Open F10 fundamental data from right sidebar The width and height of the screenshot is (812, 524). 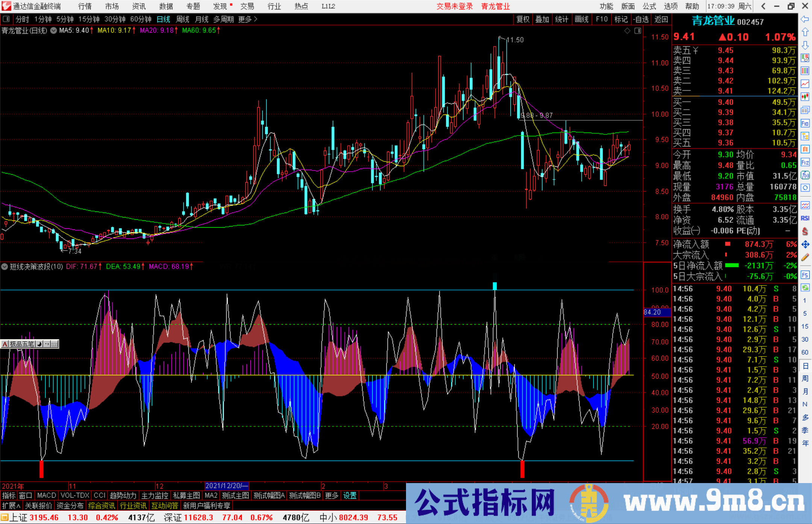805,123
